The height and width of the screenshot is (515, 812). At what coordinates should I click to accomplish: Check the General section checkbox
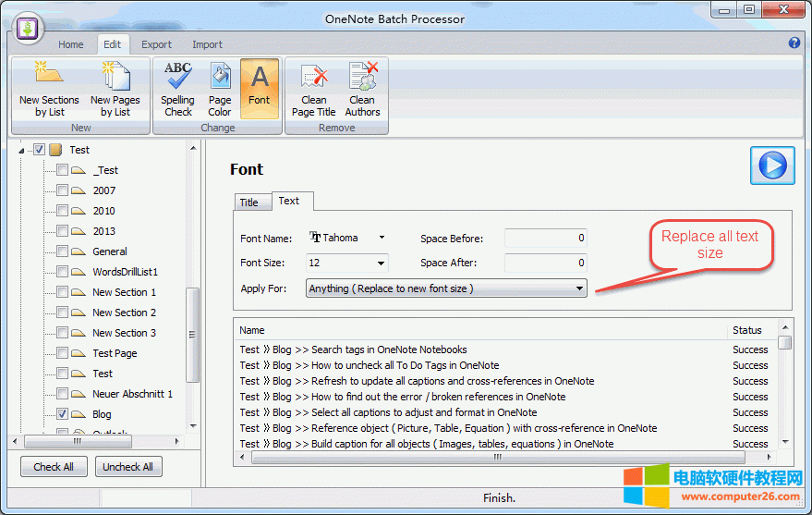click(62, 251)
